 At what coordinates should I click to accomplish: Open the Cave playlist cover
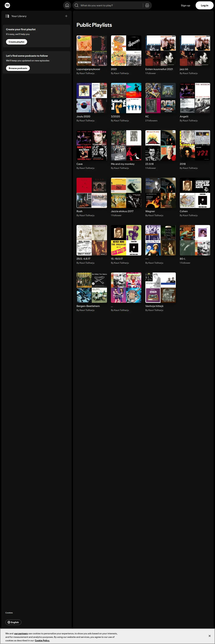(92, 145)
